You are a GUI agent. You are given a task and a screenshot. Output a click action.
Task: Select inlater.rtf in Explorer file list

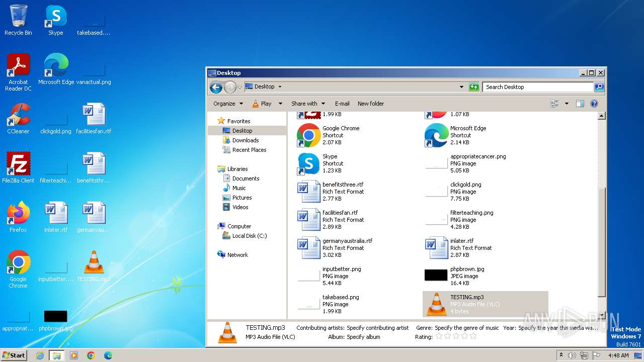tap(458, 248)
